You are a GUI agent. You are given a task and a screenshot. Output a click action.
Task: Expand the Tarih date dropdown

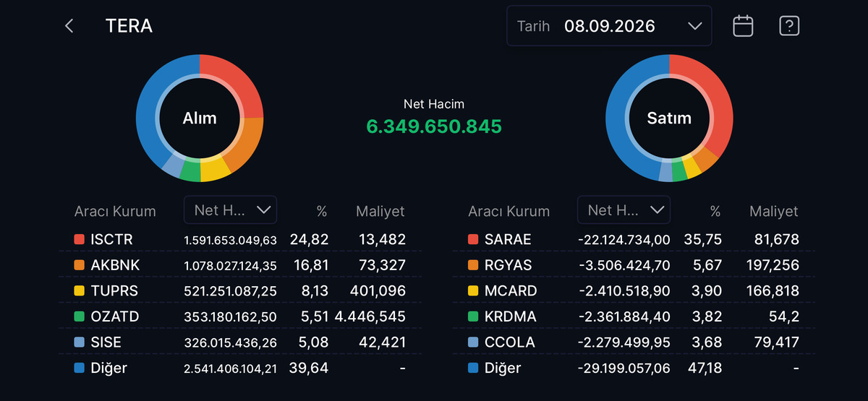click(x=609, y=26)
